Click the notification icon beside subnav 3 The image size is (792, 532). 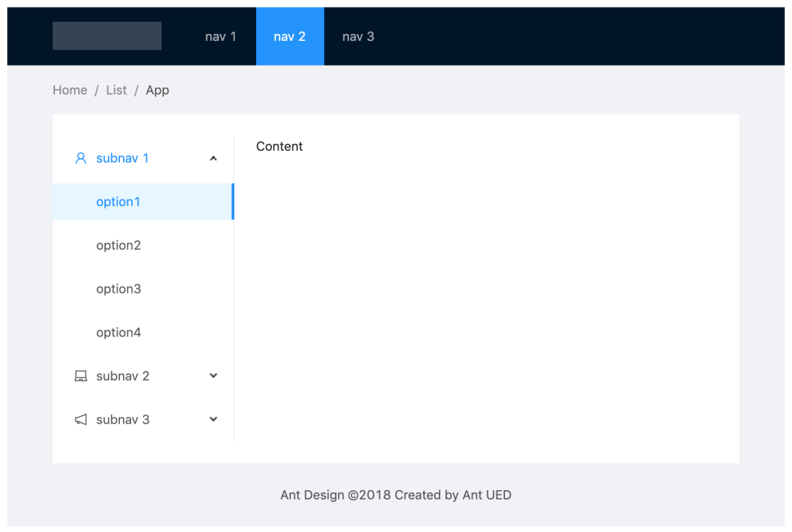pos(80,419)
